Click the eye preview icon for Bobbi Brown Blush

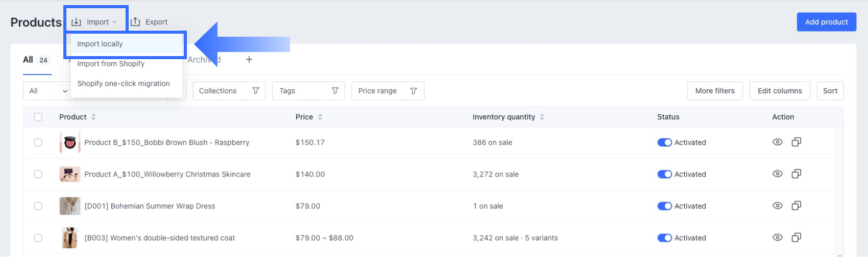click(x=777, y=142)
